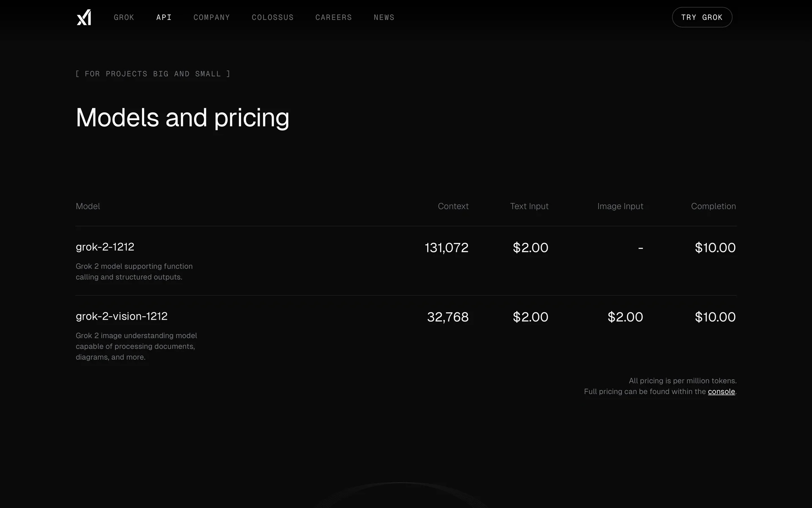Click the Models and pricing heading
Screen dimensions: 812x508
[x=182, y=117]
